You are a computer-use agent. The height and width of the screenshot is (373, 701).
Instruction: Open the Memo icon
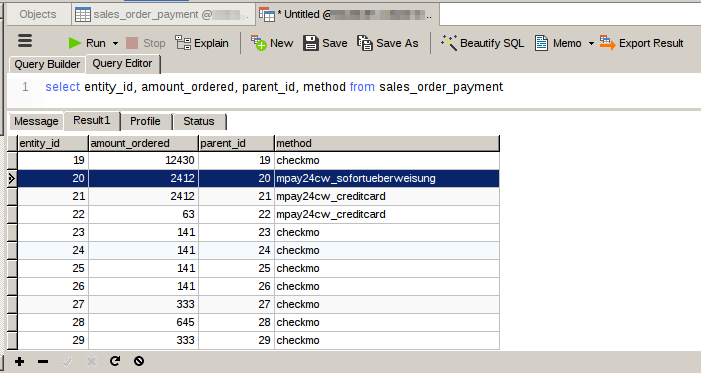541,43
